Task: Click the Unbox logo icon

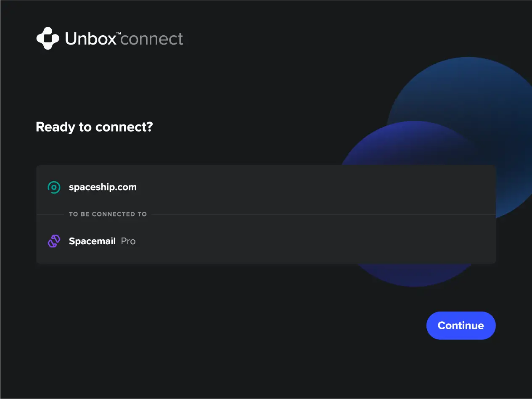Action: pos(48,38)
